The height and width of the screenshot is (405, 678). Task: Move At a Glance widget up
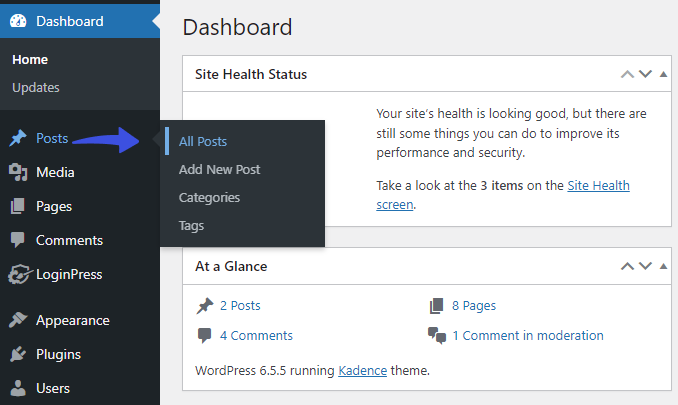coord(627,266)
